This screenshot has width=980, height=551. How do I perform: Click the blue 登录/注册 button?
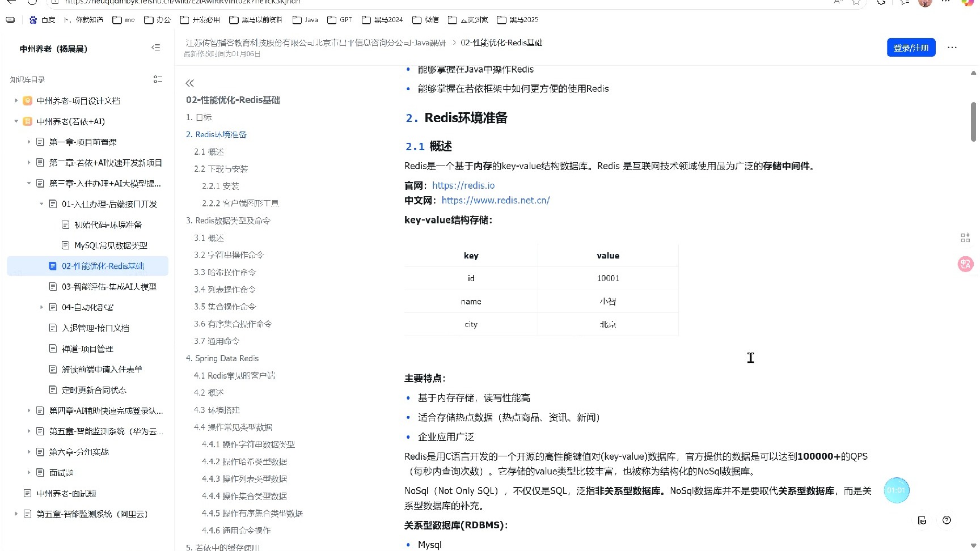coord(911,48)
